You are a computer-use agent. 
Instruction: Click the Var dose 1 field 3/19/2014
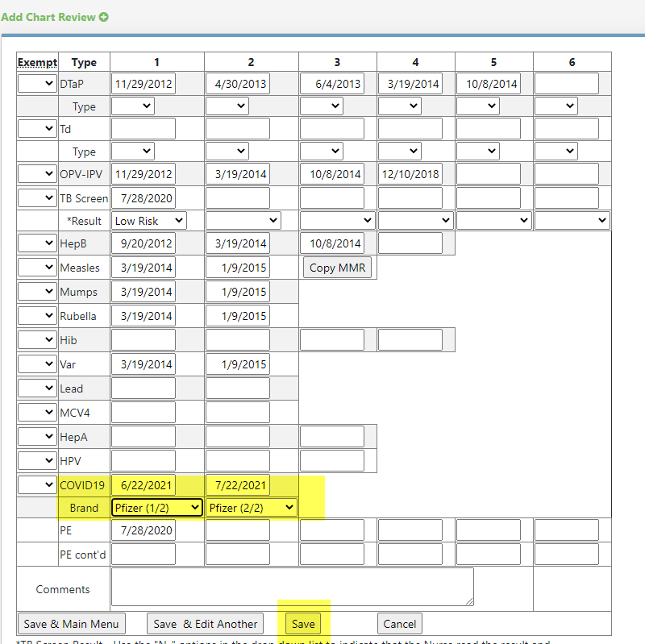point(144,364)
